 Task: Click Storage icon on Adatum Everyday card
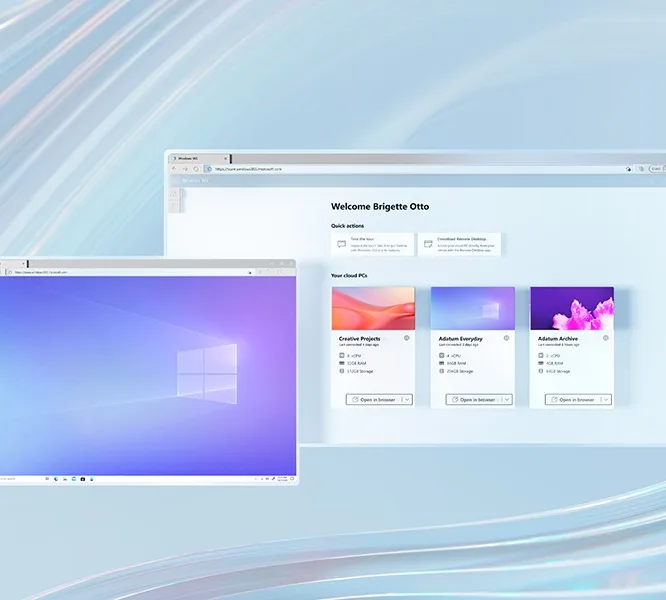441,371
